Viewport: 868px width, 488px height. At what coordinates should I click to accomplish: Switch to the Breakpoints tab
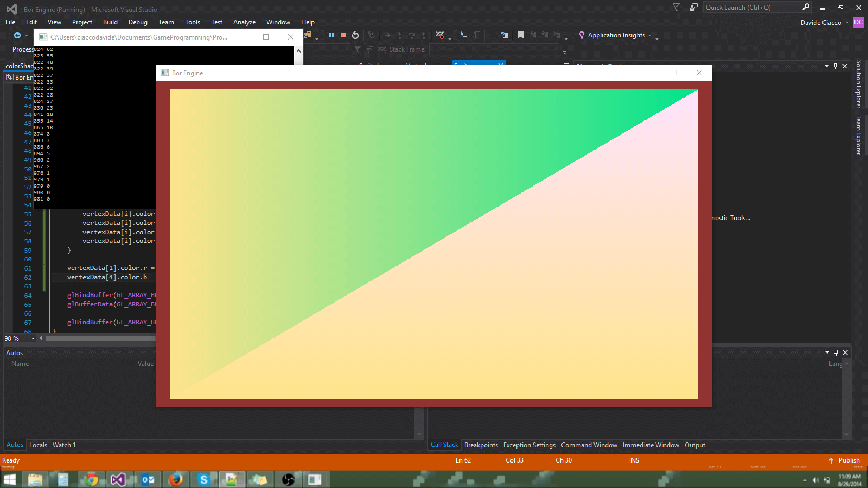pyautogui.click(x=481, y=445)
